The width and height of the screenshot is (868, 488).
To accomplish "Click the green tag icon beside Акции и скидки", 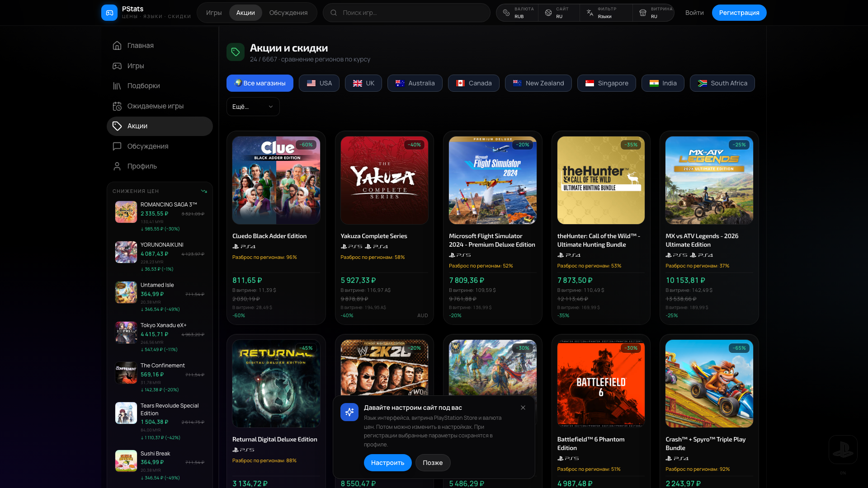I will 236,52.
